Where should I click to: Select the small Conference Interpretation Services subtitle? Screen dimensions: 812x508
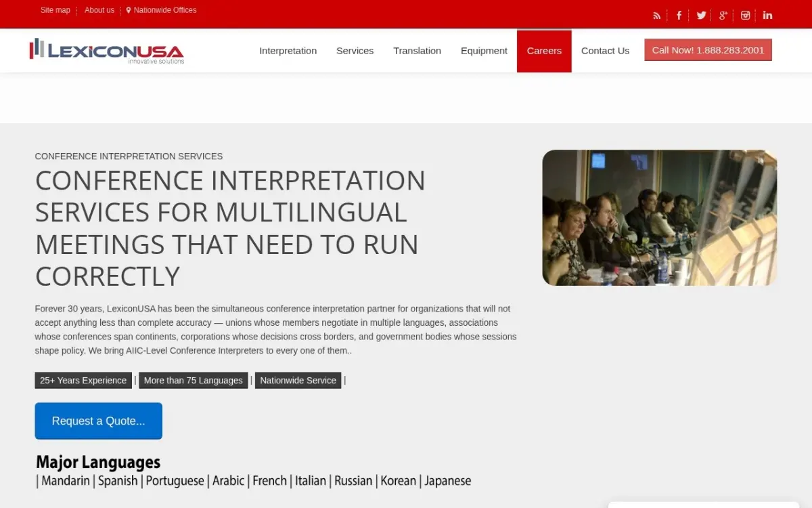tap(129, 156)
